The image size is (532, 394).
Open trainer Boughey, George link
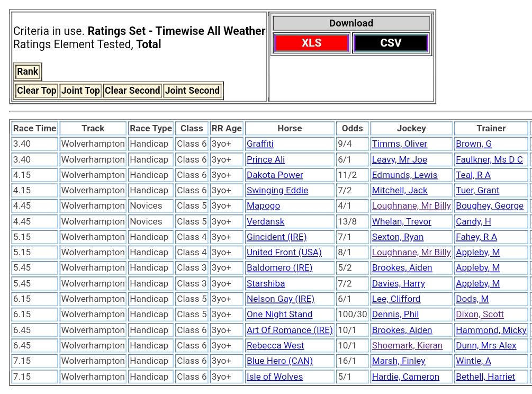click(489, 206)
